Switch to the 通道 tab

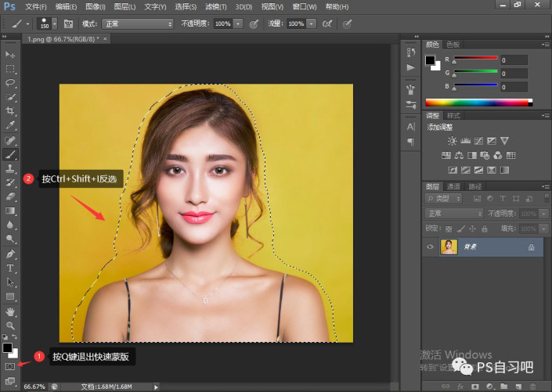pyautogui.click(x=453, y=187)
